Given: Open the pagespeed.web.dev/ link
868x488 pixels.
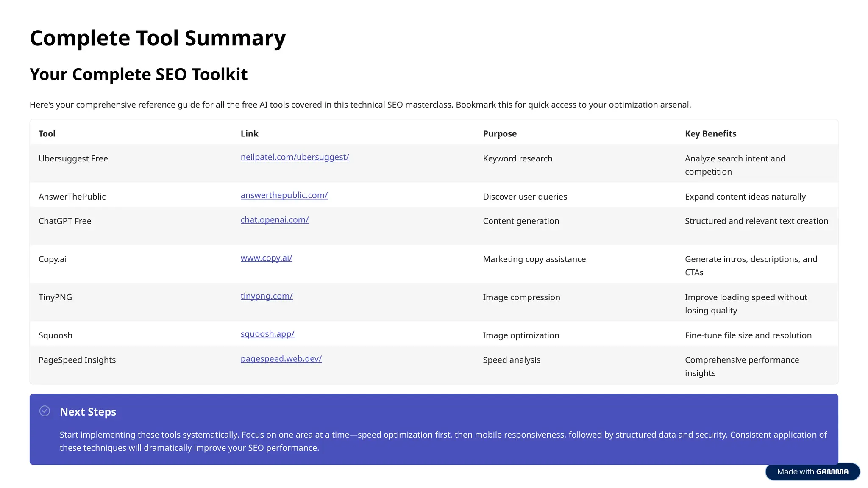Looking at the screenshot, I should pyautogui.click(x=281, y=359).
